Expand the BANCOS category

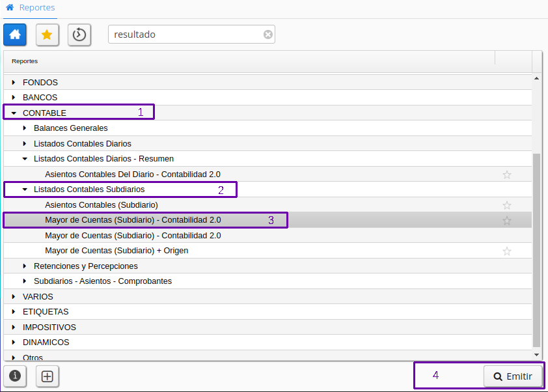point(13,97)
